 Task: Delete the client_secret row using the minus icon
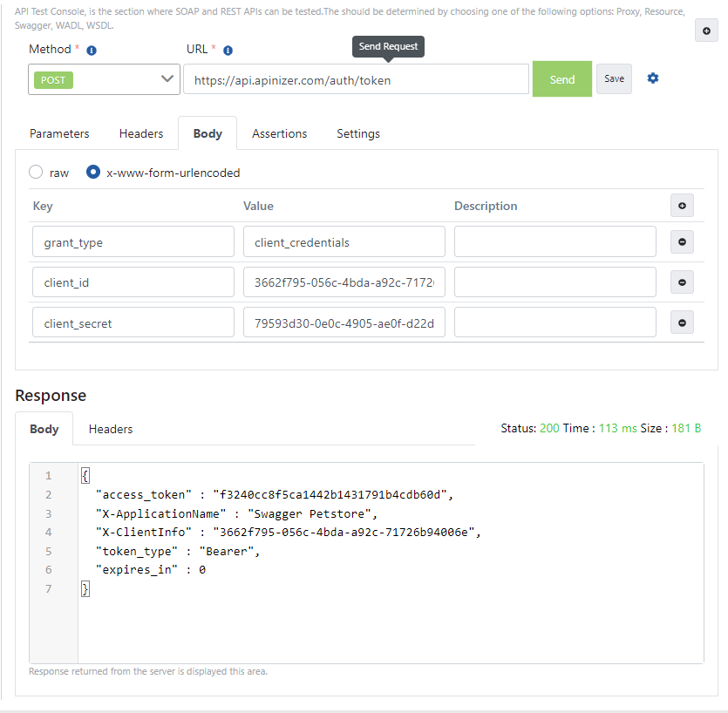(682, 323)
